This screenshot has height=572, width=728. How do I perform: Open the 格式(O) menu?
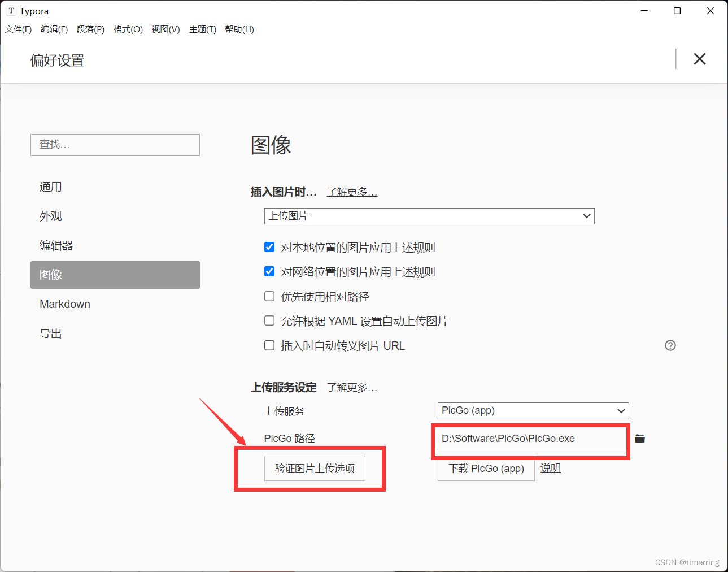128,29
